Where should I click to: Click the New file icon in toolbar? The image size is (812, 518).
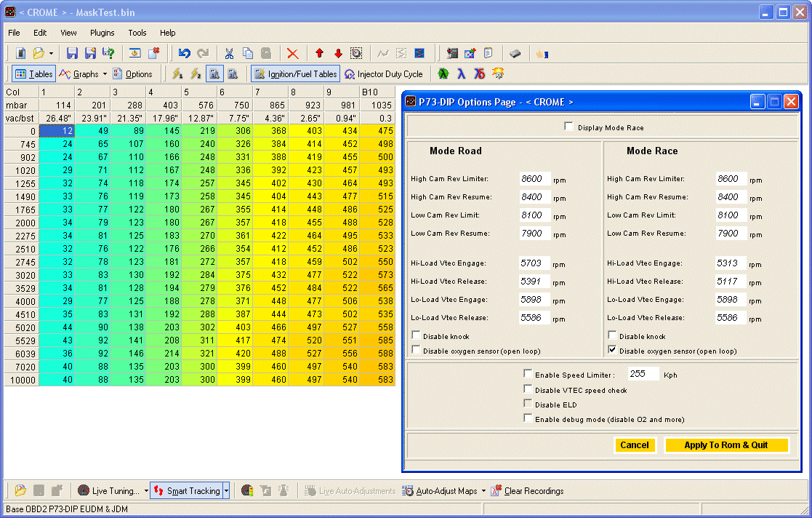tap(20, 53)
